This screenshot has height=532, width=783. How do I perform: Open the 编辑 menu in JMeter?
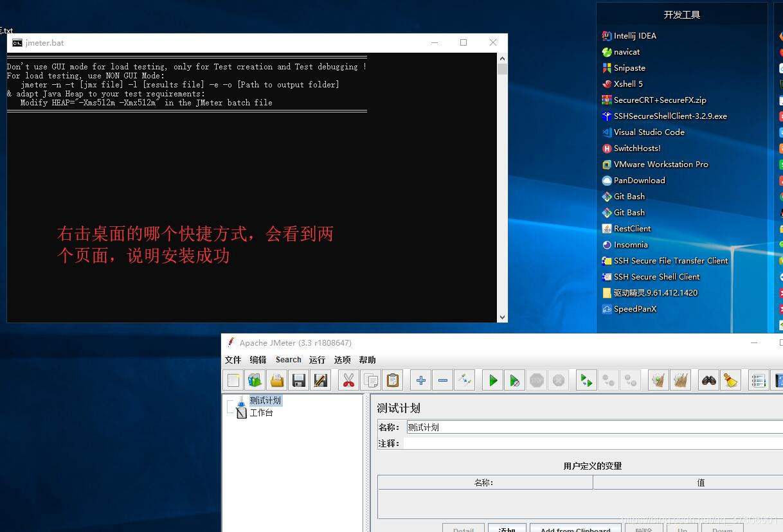pyautogui.click(x=258, y=360)
